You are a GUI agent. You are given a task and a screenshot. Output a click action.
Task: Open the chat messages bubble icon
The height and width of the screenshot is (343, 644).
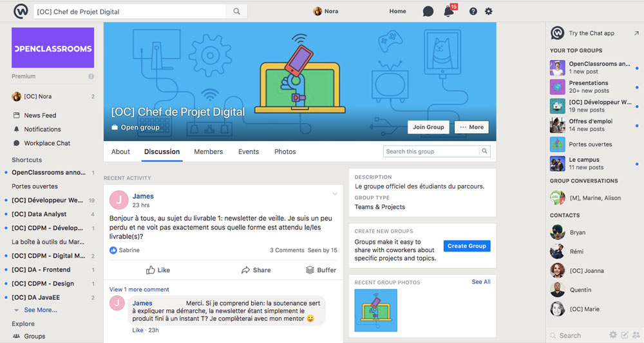tap(428, 12)
